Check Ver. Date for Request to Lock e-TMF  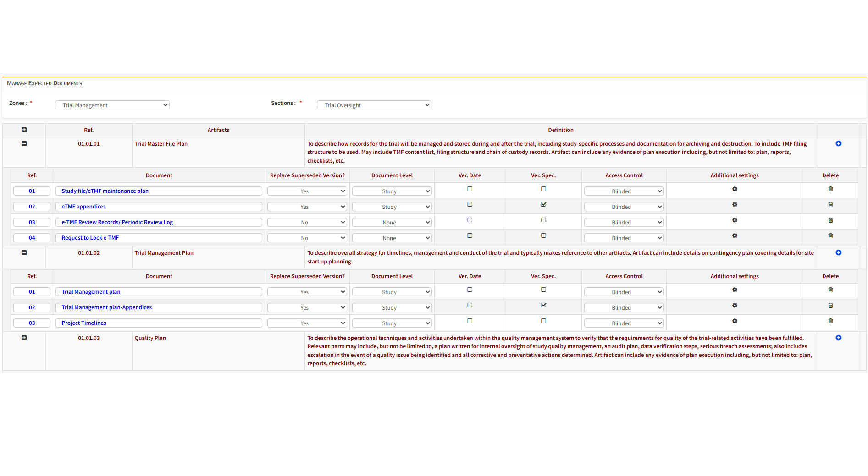tap(470, 235)
